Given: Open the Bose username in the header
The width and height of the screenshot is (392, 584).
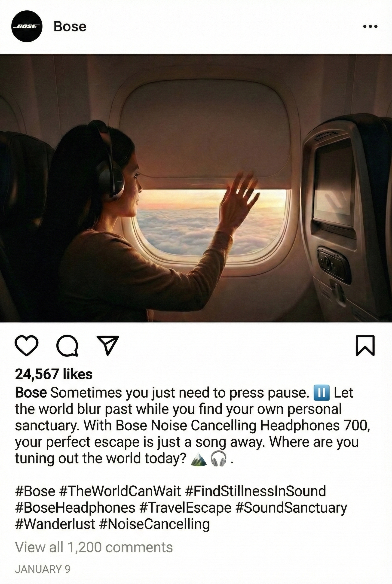Looking at the screenshot, I should point(70,27).
